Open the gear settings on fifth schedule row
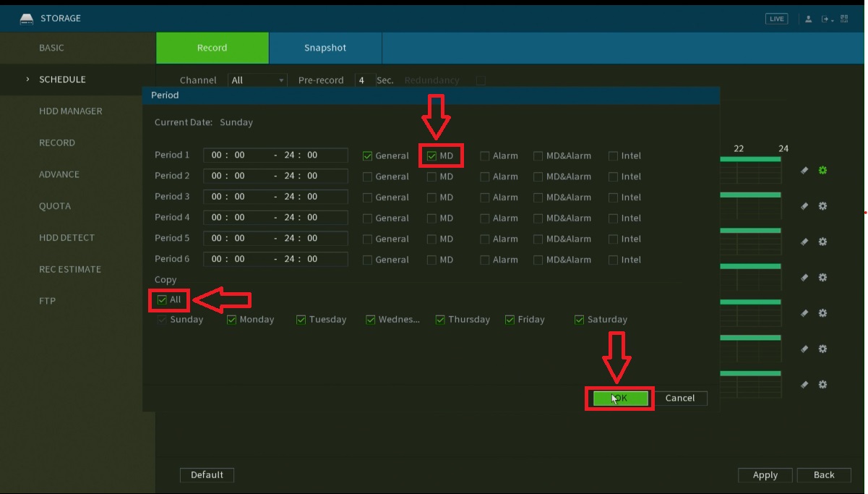 pos(822,313)
